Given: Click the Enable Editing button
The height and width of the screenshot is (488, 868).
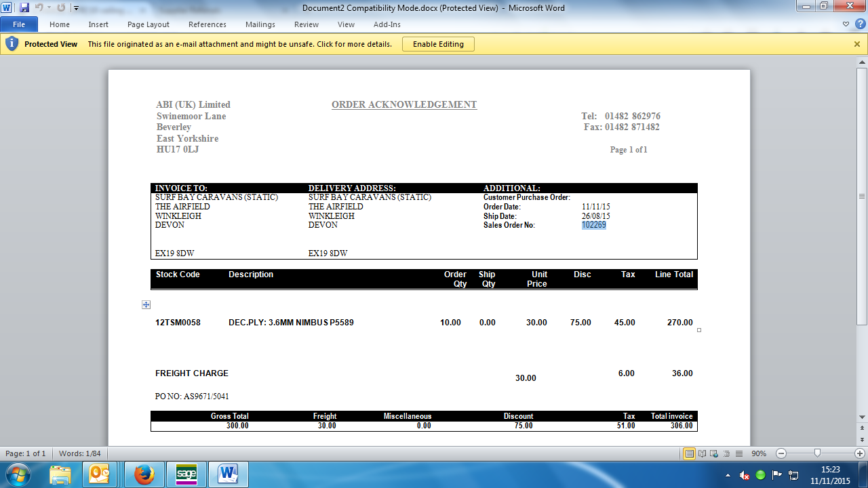Looking at the screenshot, I should pos(438,44).
